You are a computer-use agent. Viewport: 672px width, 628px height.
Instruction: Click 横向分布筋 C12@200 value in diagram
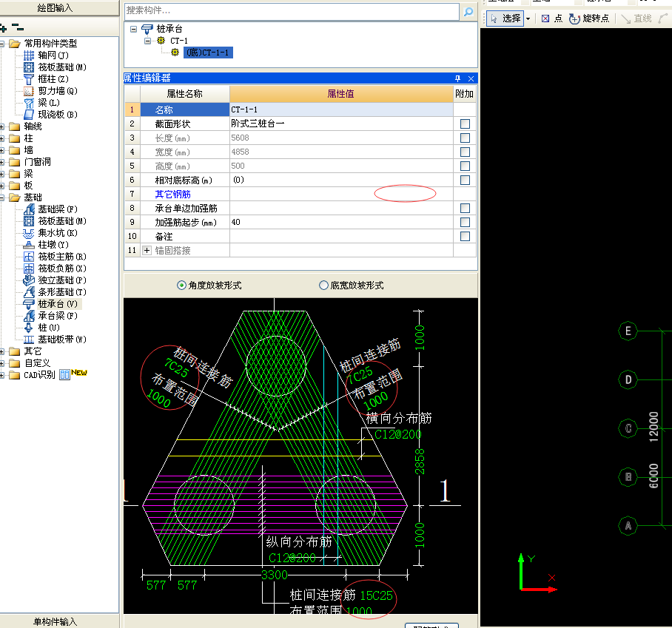(398, 434)
